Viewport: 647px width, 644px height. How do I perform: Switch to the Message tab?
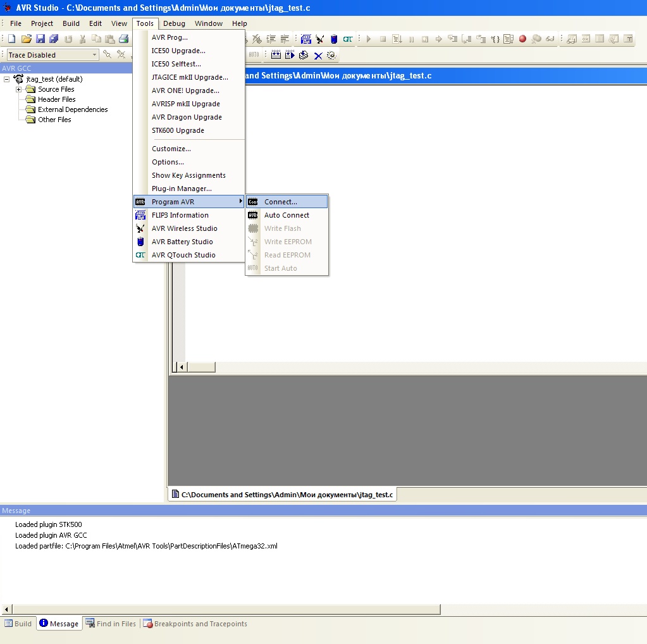tap(59, 623)
